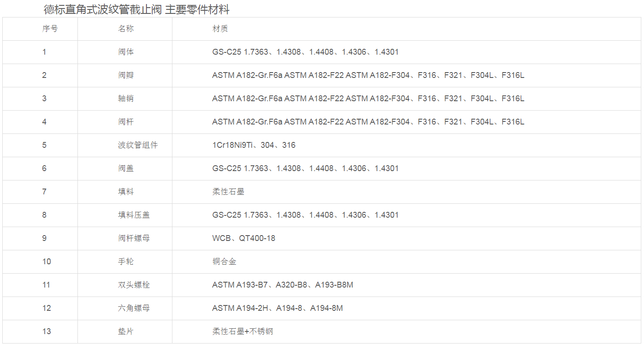Click the 阀盖 name cell

click(126, 168)
